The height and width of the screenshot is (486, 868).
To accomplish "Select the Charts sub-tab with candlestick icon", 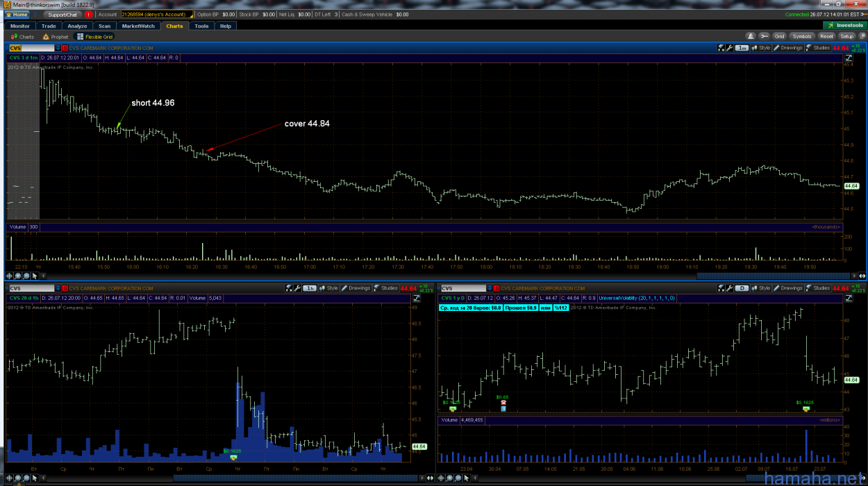I will [x=22, y=37].
